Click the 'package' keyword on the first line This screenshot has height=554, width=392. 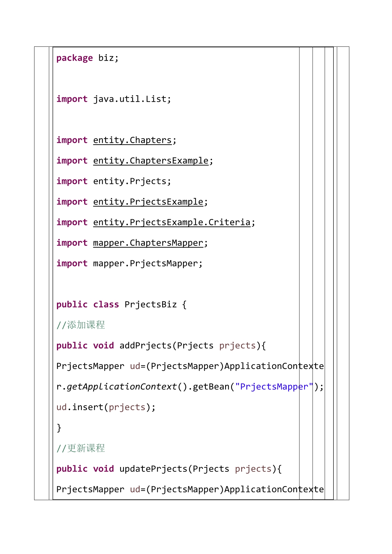[x=74, y=58]
